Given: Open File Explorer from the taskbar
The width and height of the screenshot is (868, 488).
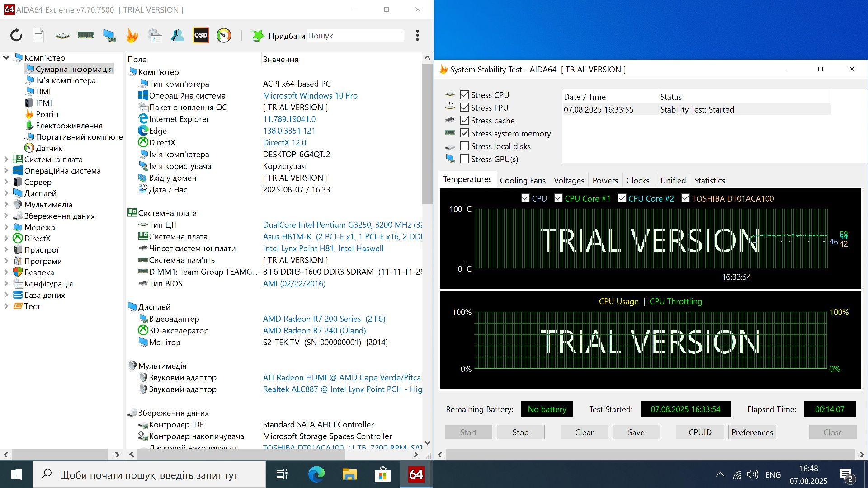Looking at the screenshot, I should tap(349, 474).
